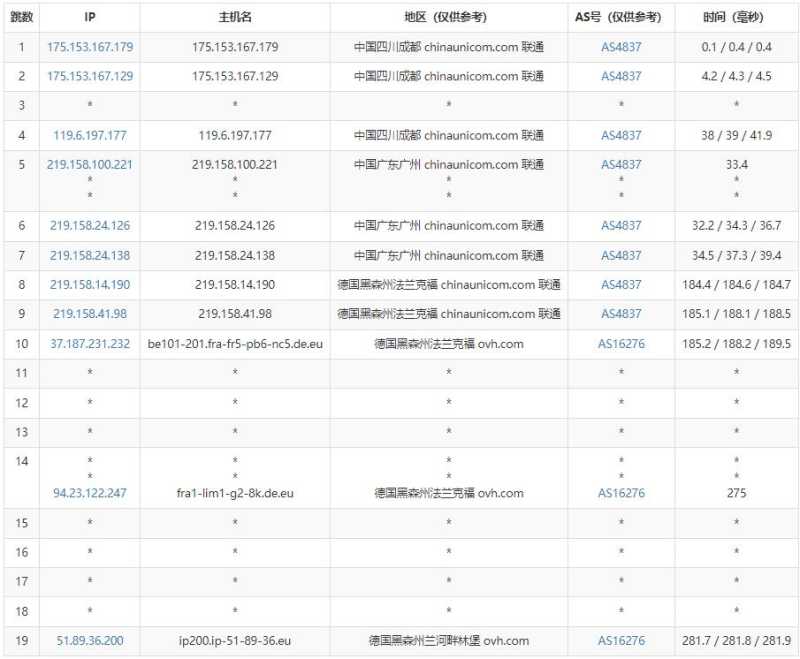This screenshot has width=800, height=659.
Task: Follow the IP link 219.158.100.221
Action: click(x=90, y=165)
